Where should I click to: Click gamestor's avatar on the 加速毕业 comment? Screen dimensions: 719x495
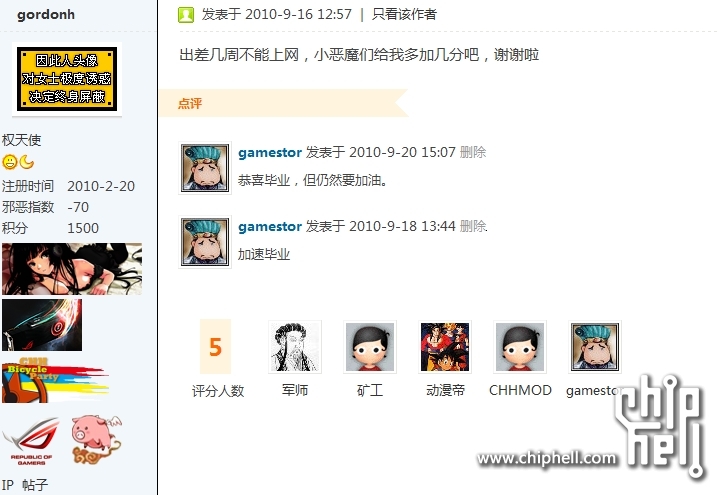pyautogui.click(x=205, y=242)
